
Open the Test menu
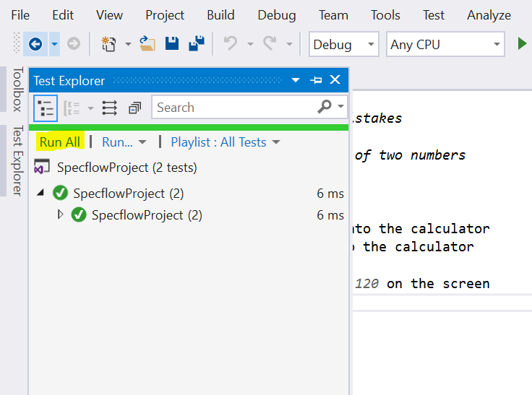(434, 15)
